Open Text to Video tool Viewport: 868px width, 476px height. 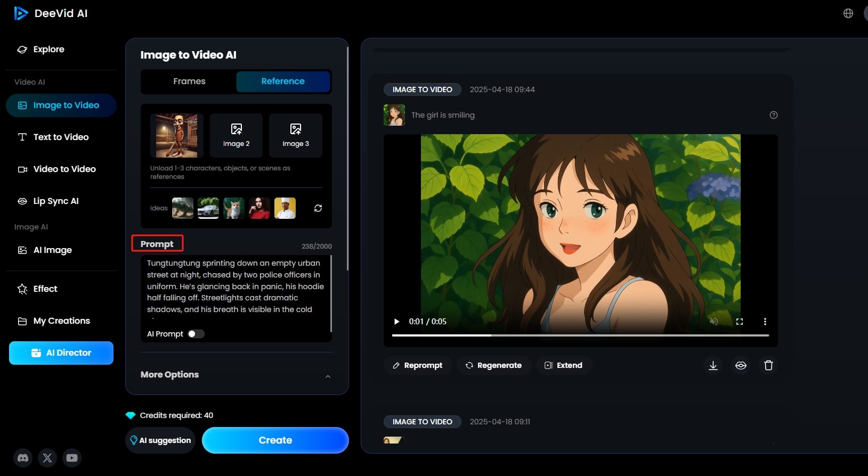[x=53, y=137]
